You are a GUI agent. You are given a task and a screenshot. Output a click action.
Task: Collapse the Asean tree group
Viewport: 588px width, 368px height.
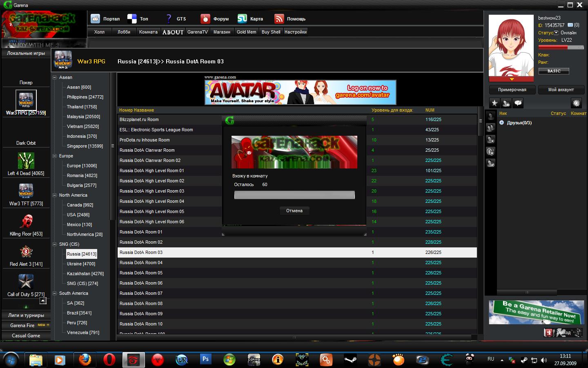click(55, 77)
